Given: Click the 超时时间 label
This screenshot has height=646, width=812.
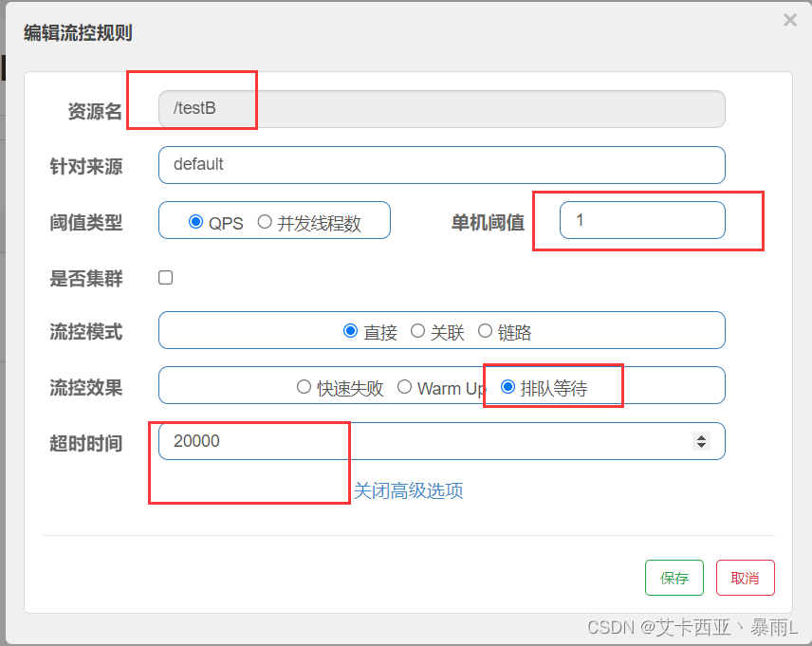Looking at the screenshot, I should (x=86, y=444).
